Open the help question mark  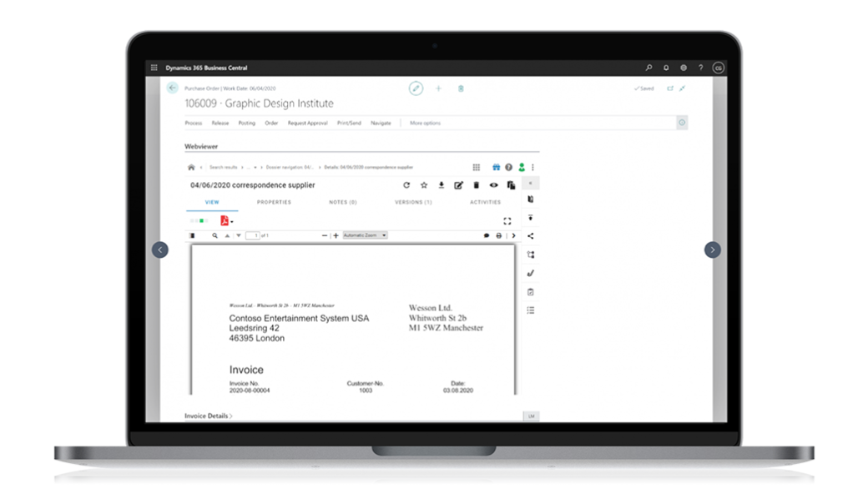pos(701,68)
